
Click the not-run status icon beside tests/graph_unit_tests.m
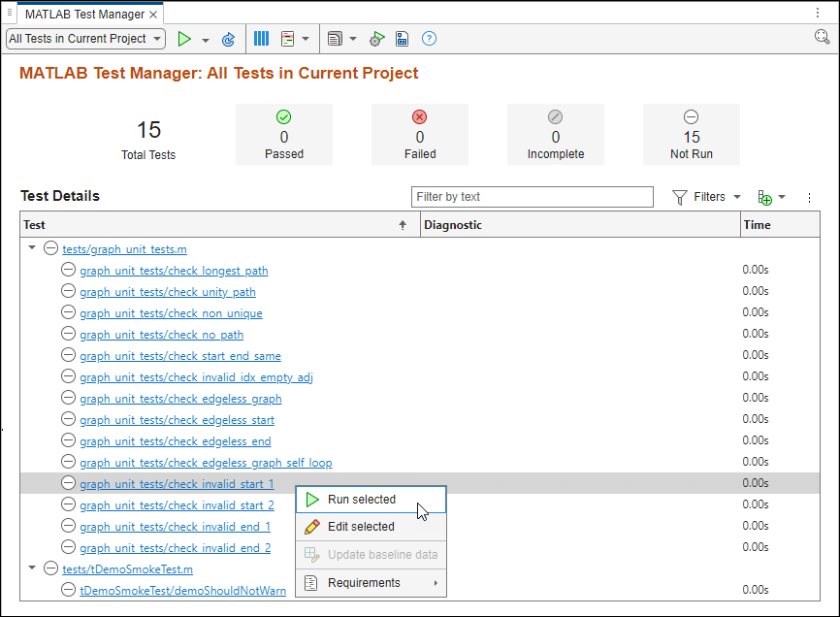pyautogui.click(x=50, y=248)
